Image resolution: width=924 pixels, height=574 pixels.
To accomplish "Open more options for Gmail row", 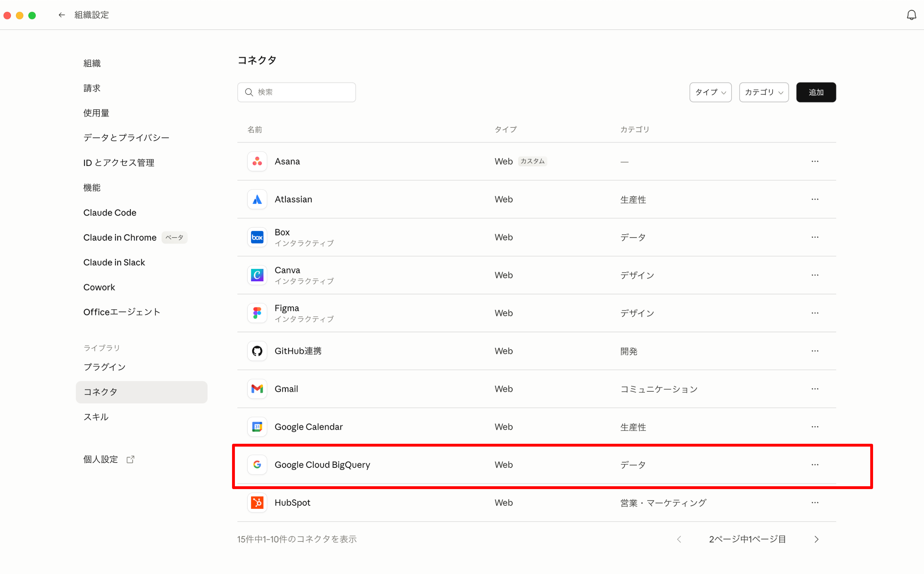I will [x=814, y=389].
